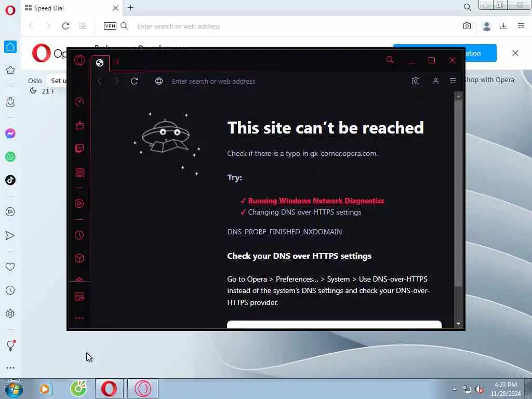Open TikTok in the Opera sidebar
532x399 pixels.
tap(10, 180)
